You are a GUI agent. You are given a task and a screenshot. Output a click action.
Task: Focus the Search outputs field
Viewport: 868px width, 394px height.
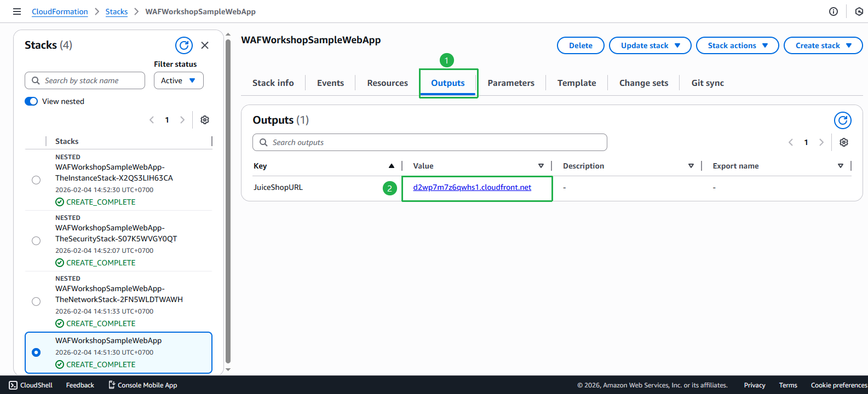[x=430, y=142]
